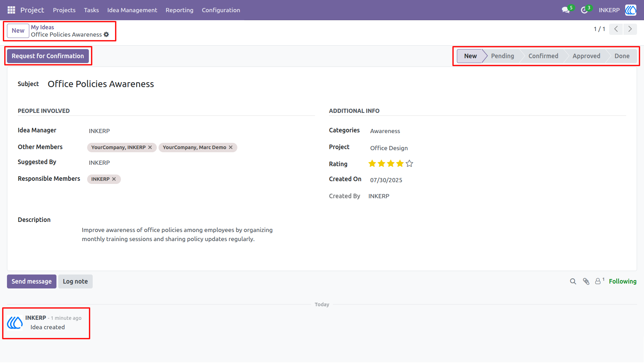Screen dimensions: 644x363
Task: Set rating to five stars
Action: [409, 163]
